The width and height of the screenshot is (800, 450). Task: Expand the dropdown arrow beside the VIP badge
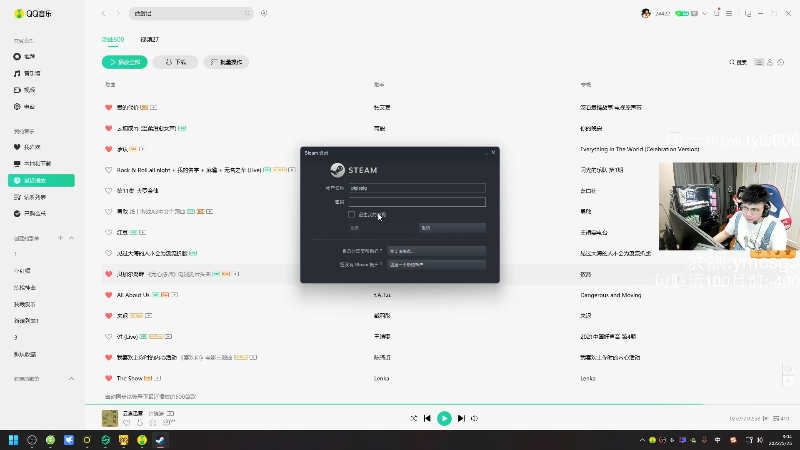[705, 13]
